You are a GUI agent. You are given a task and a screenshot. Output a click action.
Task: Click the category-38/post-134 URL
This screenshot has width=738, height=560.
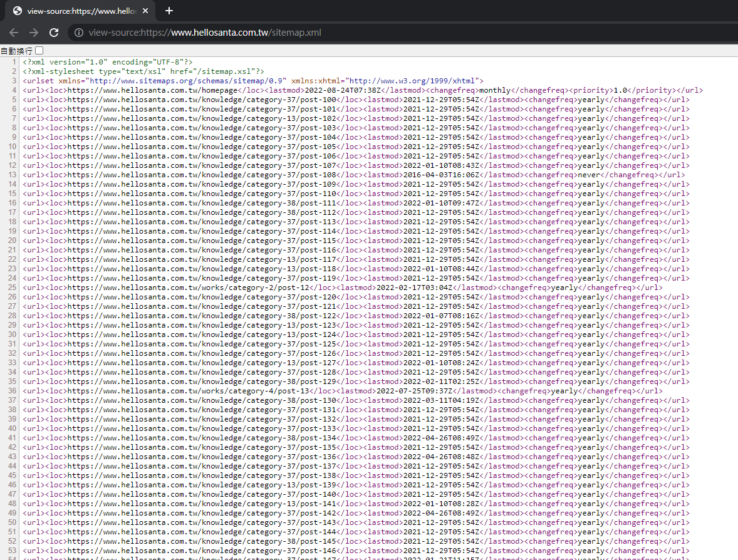click(x=202, y=438)
